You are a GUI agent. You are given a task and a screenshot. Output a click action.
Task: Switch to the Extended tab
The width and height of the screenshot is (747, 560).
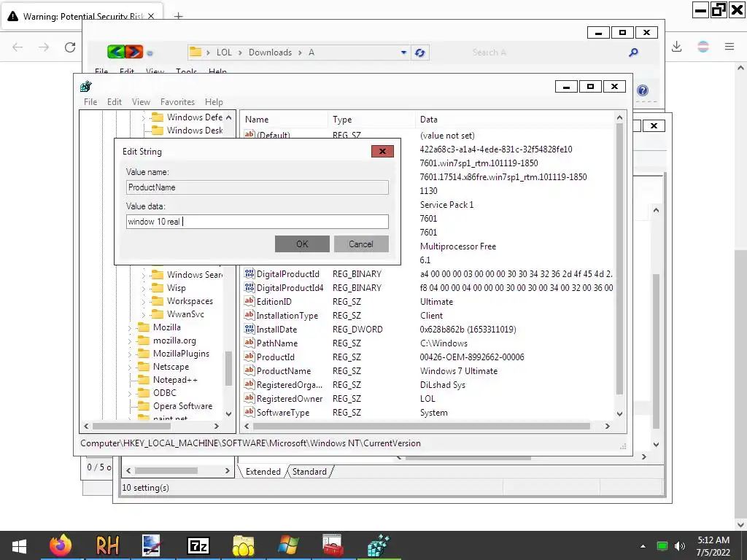click(263, 472)
